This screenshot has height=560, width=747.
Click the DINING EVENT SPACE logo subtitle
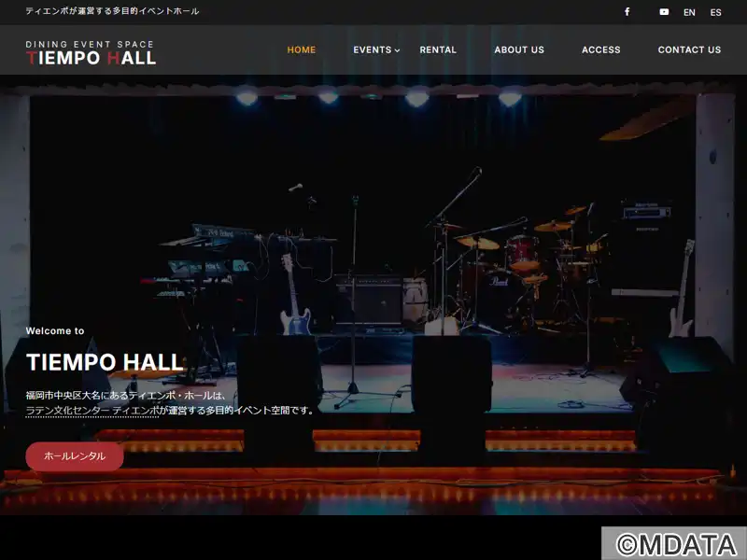[90, 44]
